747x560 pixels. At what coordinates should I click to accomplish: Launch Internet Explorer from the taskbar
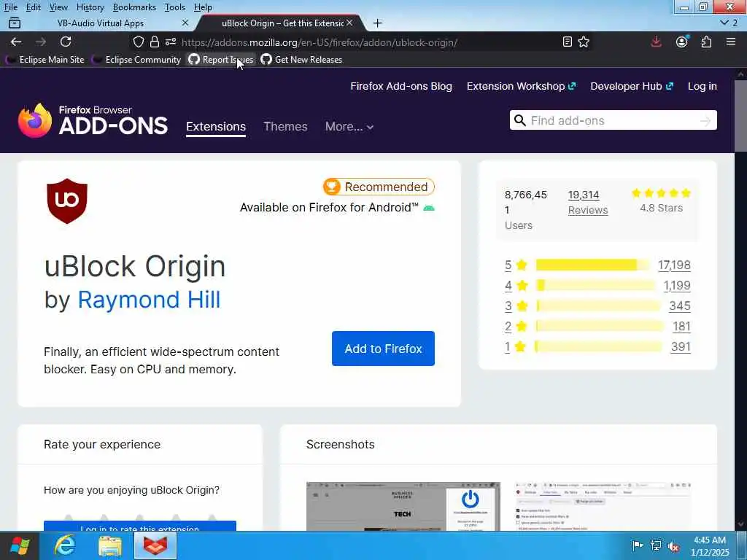(64, 545)
